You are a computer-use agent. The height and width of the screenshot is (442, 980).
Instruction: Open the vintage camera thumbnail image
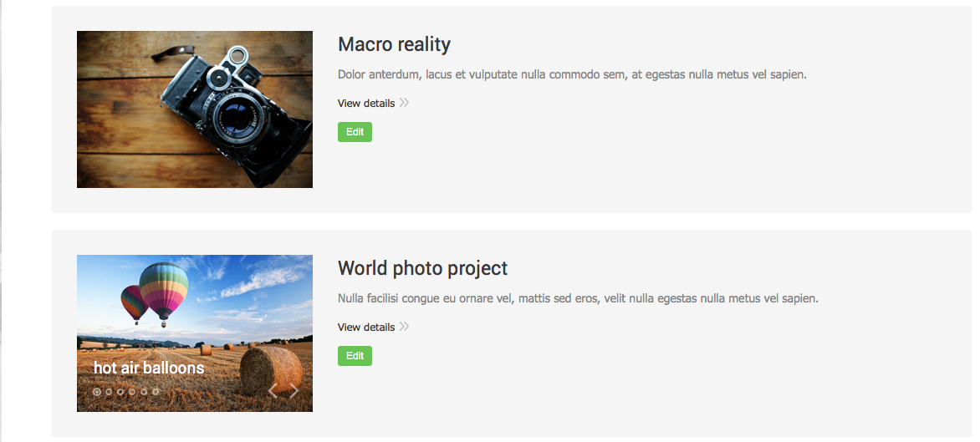[195, 109]
